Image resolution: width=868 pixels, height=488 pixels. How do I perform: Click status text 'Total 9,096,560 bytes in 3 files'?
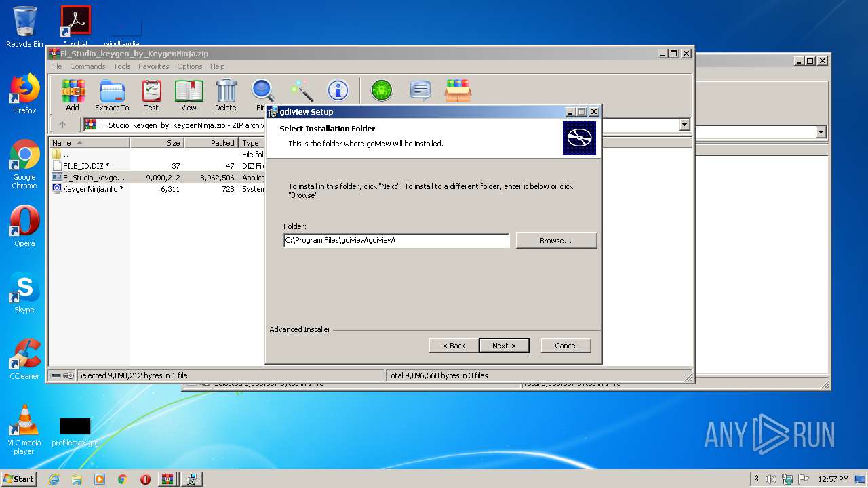pyautogui.click(x=437, y=375)
